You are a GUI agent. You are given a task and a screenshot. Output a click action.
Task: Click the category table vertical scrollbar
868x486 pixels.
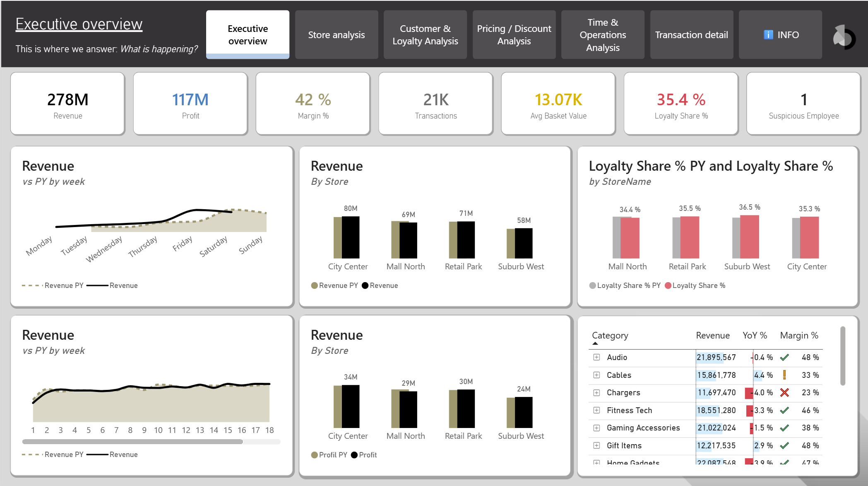(x=843, y=356)
